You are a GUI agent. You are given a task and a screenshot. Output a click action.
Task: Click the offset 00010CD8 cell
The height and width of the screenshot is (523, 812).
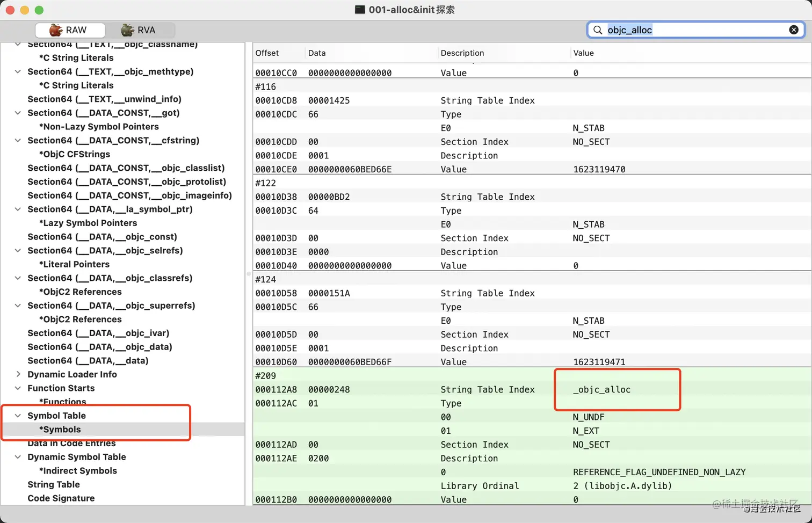[x=276, y=100]
